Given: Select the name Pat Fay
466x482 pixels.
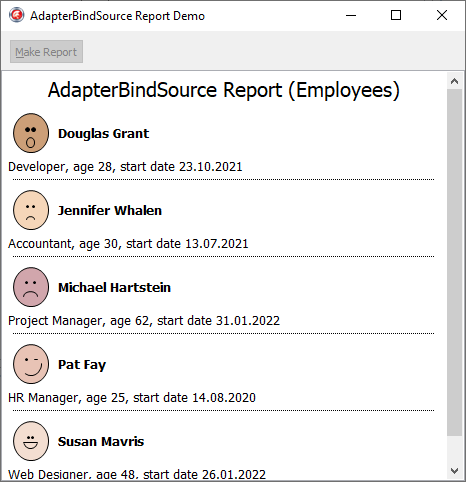Looking at the screenshot, I should coord(82,365).
